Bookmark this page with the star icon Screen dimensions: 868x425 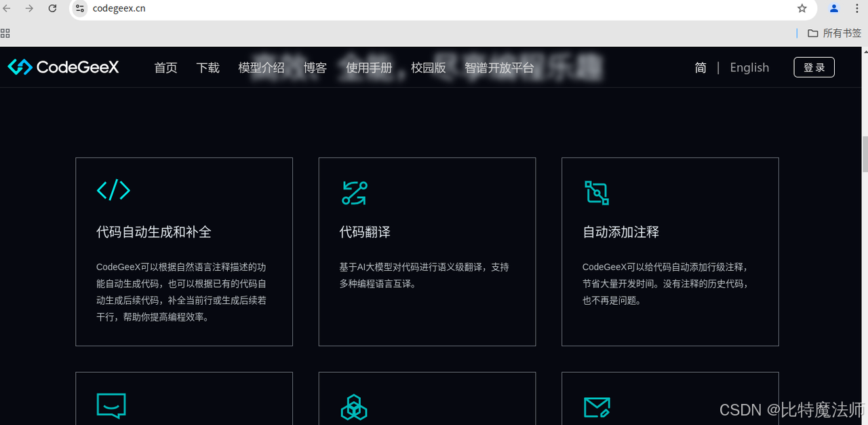tap(802, 10)
